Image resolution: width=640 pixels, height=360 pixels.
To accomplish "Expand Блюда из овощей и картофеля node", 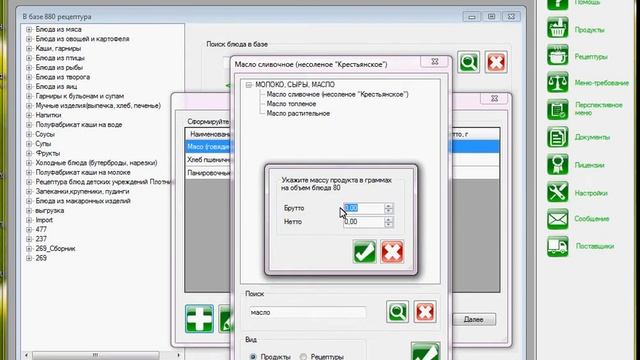I will [29, 39].
